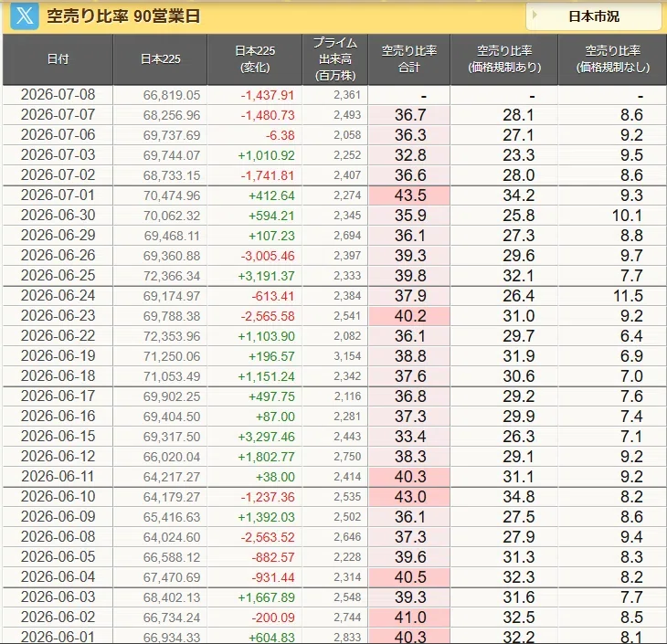Click the regulated ratio value 23.3
Viewport: 667px width, 644px height.
[x=519, y=155]
